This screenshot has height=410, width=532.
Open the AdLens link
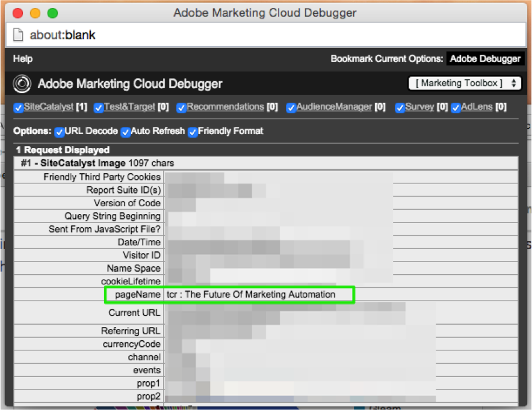point(477,107)
